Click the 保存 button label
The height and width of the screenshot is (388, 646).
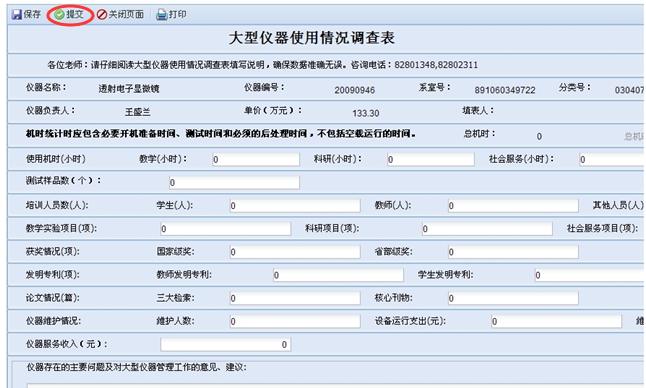[32, 14]
